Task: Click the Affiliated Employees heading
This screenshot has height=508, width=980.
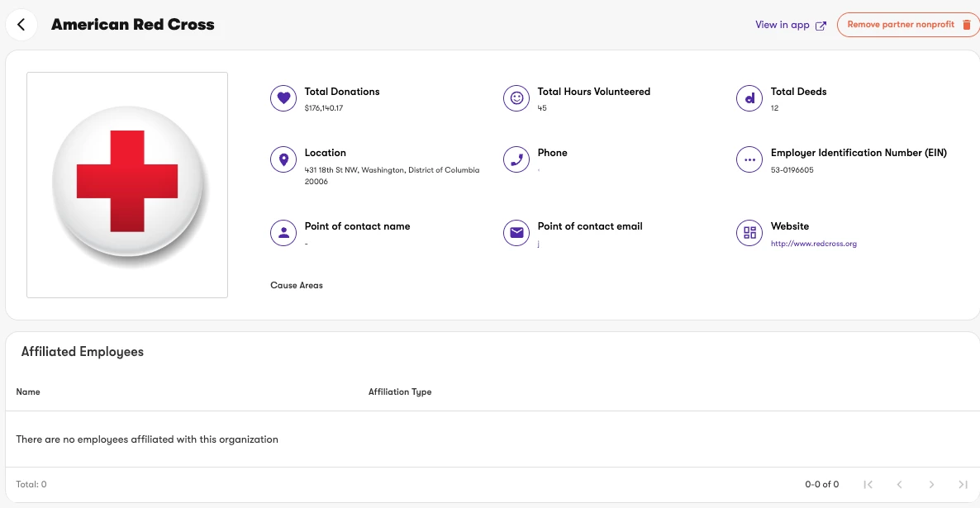Action: click(x=83, y=352)
